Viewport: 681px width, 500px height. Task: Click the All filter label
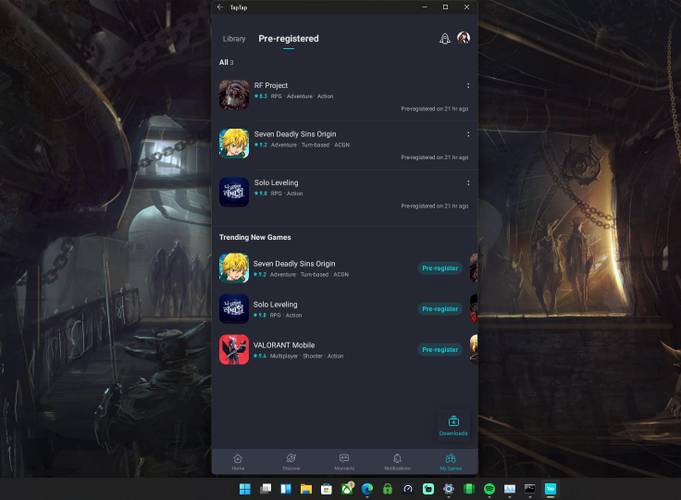226,63
